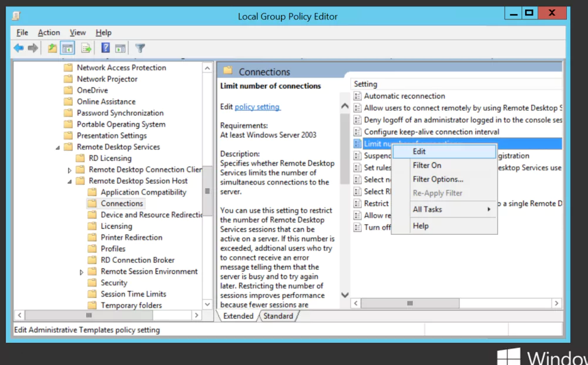Viewport: 588px width, 365px height.
Task: Click the Setting column header
Action: pyautogui.click(x=457, y=84)
